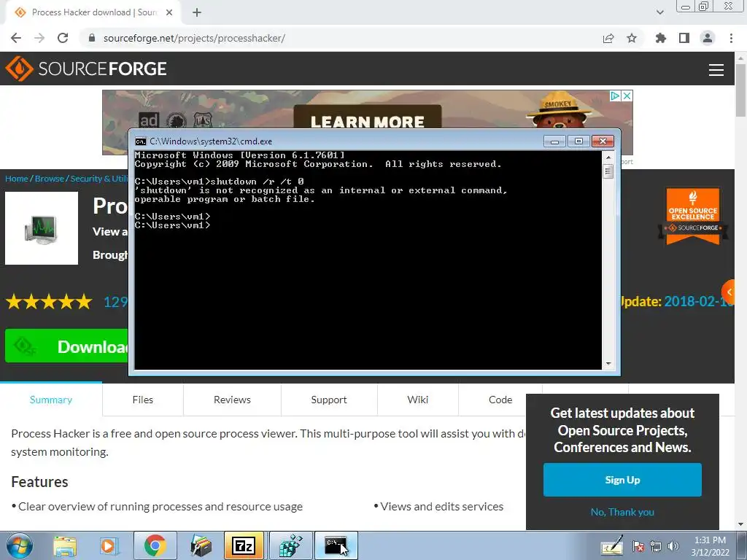
Task: Open the SourceForge hamburger menu
Action: (716, 69)
